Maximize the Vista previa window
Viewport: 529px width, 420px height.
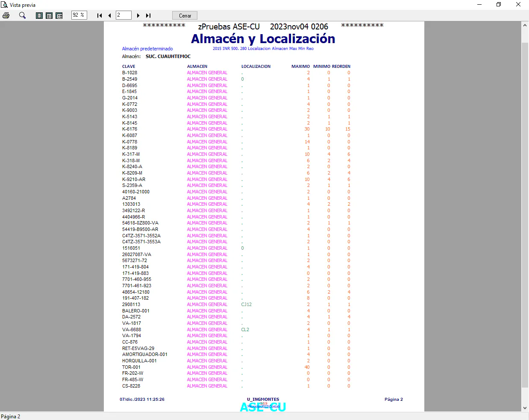[x=499, y=5]
